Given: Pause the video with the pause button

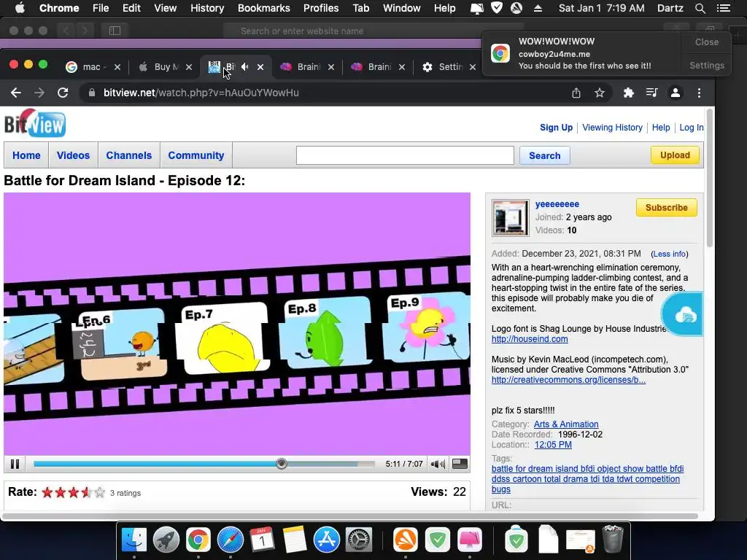Looking at the screenshot, I should 15,464.
